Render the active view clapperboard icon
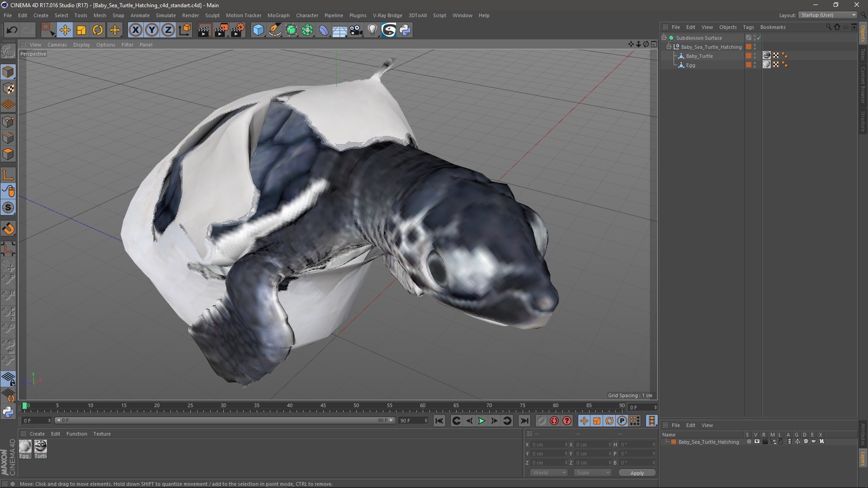This screenshot has width=868, height=488. pos(204,30)
